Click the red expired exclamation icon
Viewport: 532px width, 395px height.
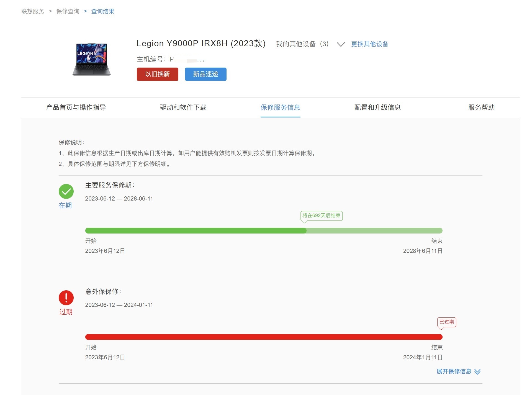coord(66,298)
